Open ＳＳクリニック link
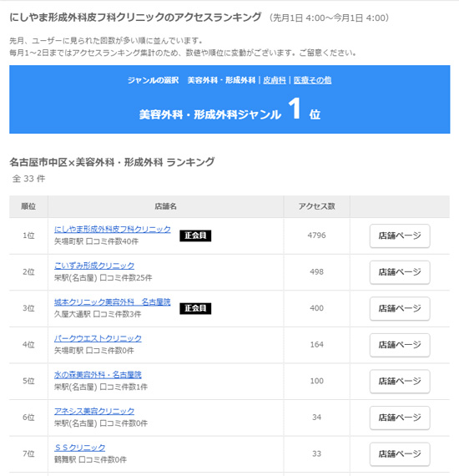 pos(79,448)
